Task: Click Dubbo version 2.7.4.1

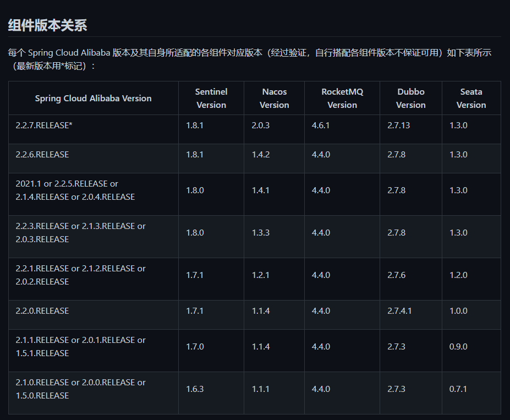Action: tap(399, 310)
